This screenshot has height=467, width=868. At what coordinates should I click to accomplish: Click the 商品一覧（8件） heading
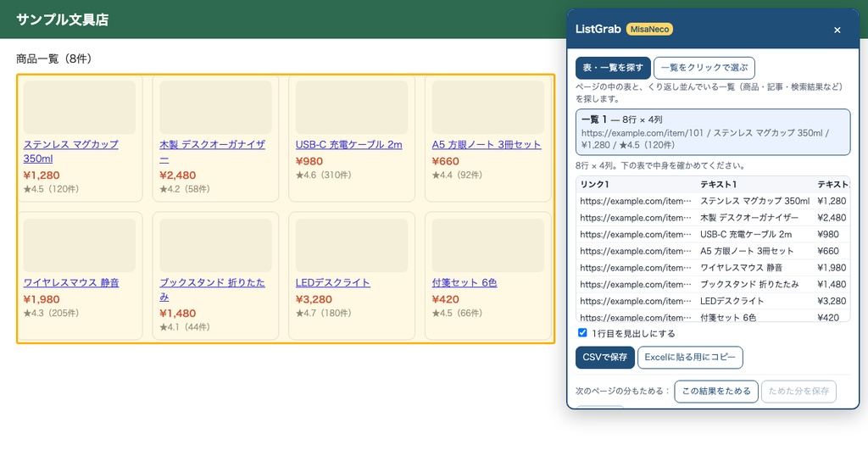pyautogui.click(x=53, y=58)
